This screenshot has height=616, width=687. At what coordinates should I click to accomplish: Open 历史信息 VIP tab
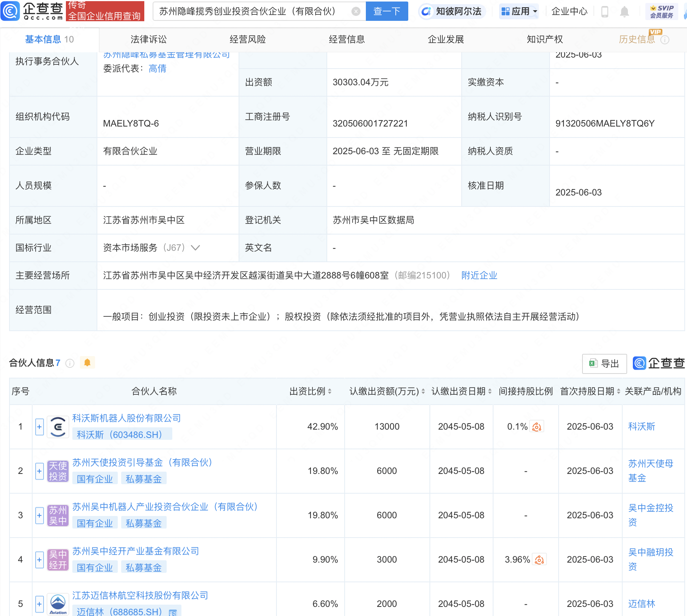[x=637, y=39]
